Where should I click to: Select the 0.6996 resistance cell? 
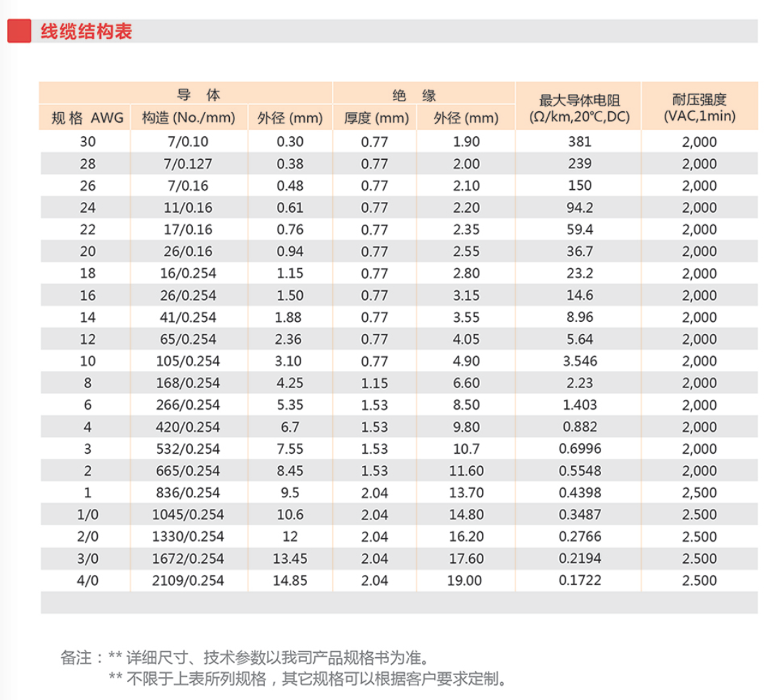click(x=579, y=449)
